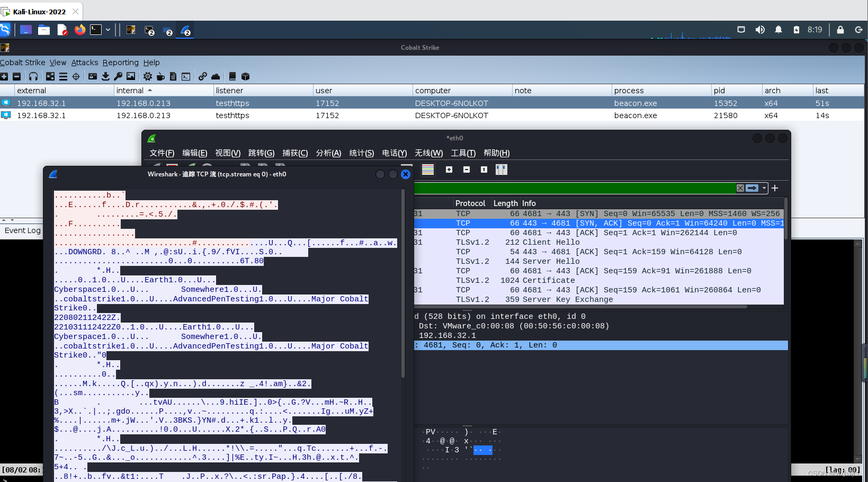Open the credentials key icon
Screen dimensions: 868x482
click(x=118, y=76)
